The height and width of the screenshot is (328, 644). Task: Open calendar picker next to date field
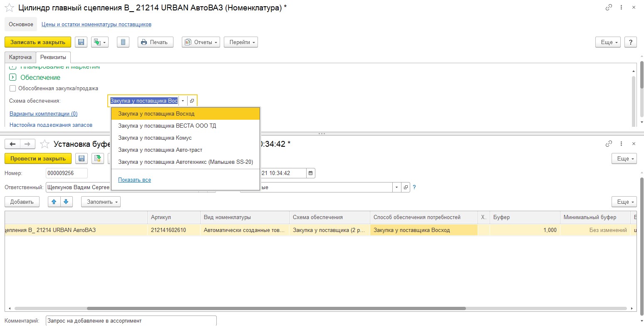click(x=311, y=173)
